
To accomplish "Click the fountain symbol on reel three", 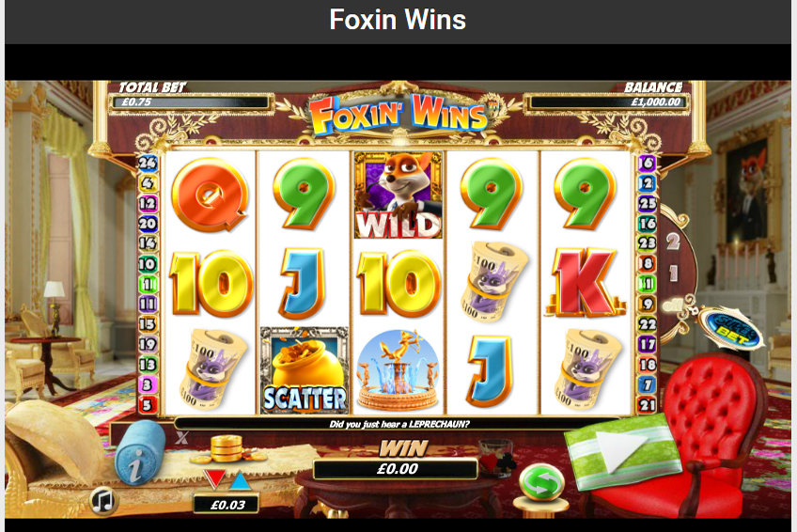I will pos(398,370).
